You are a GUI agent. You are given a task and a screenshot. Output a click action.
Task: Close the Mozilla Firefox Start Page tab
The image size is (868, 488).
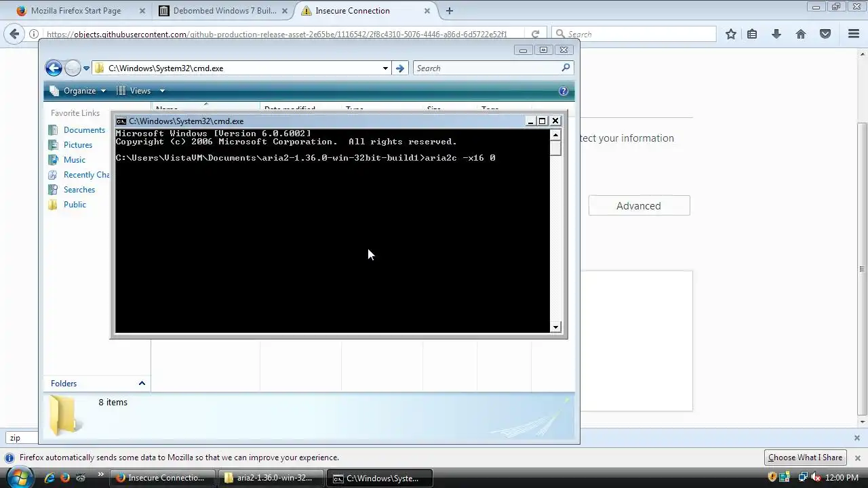[142, 11]
